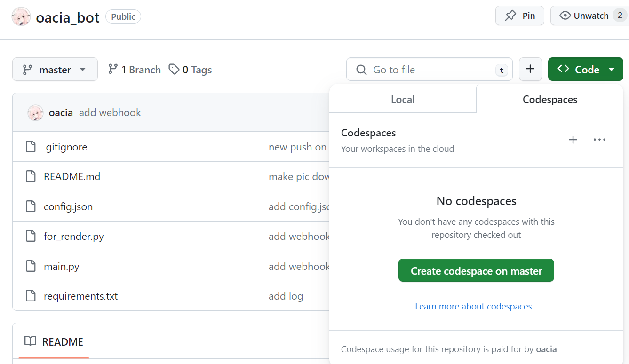Click the oacia_bot repository avatar
Screen dimensions: 629x364
21,17
